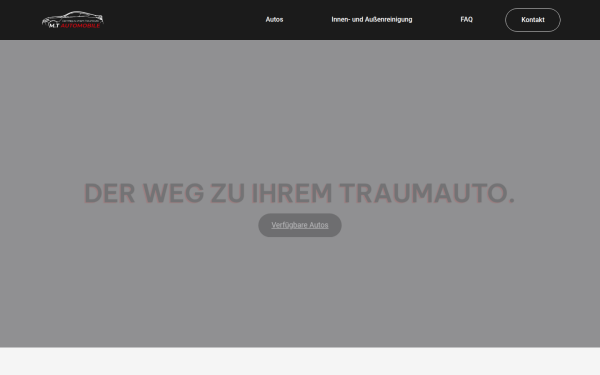This screenshot has width=600, height=375.
Task: Go to the FAQ page
Action: [466, 20]
